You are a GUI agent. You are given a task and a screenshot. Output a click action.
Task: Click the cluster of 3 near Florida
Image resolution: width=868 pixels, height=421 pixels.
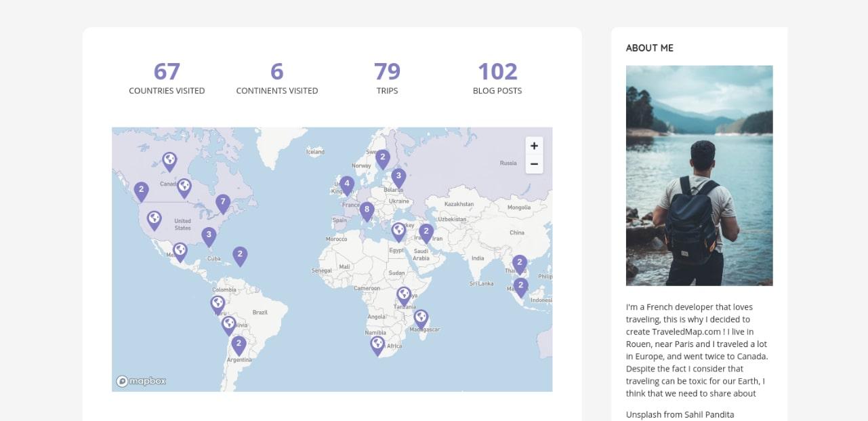(x=209, y=236)
